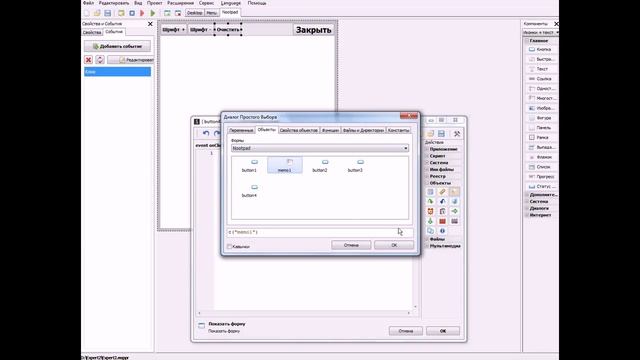The image size is (640, 360).
Task: Click the new project toolbar icon
Action: [87, 13]
